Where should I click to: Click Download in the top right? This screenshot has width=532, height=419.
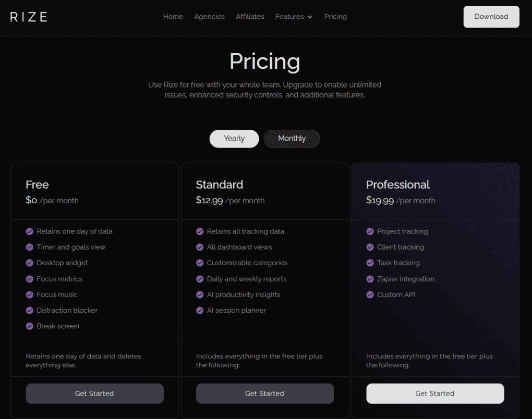pos(491,17)
